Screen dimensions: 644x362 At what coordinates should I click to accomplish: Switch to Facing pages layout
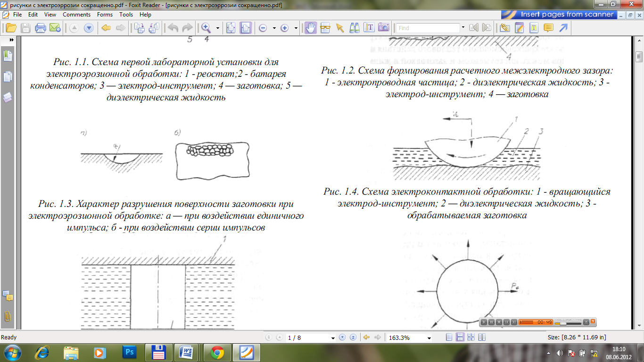[481, 337]
